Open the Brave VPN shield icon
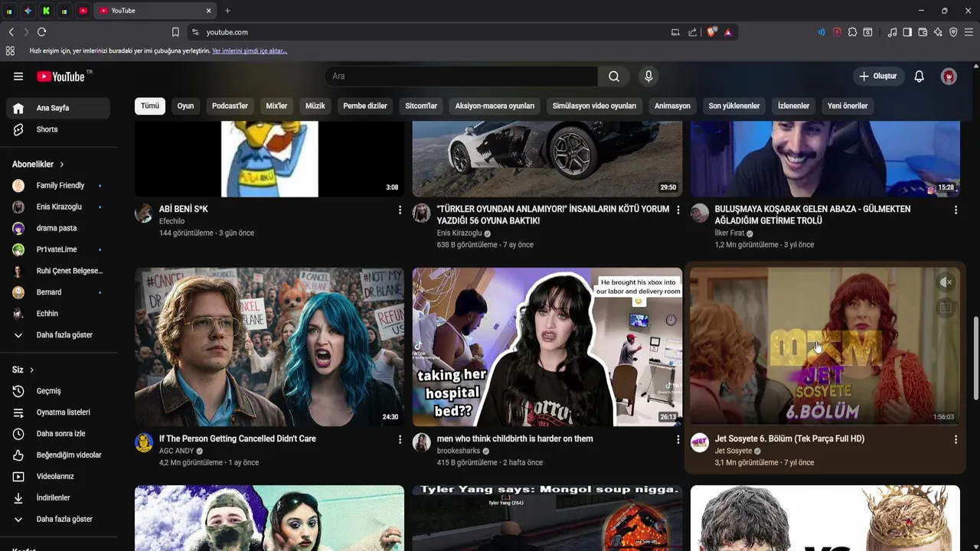 click(x=953, y=32)
